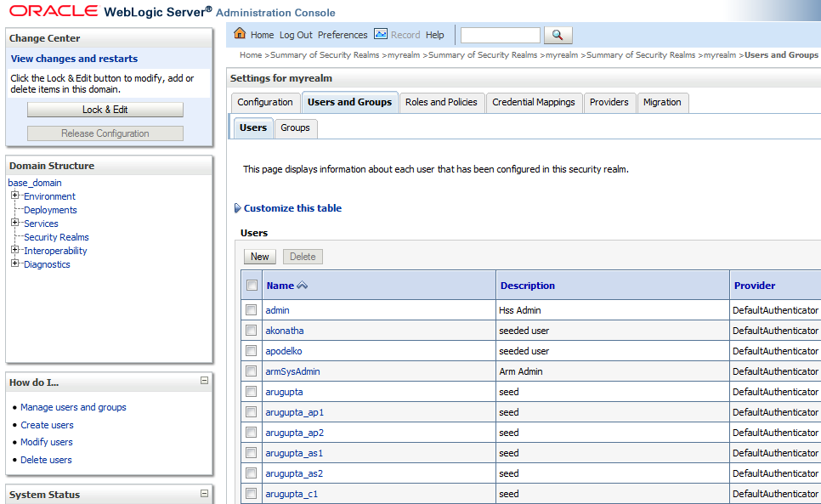Expand the Services tree node
This screenshot has width=821, height=504.
[x=15, y=224]
